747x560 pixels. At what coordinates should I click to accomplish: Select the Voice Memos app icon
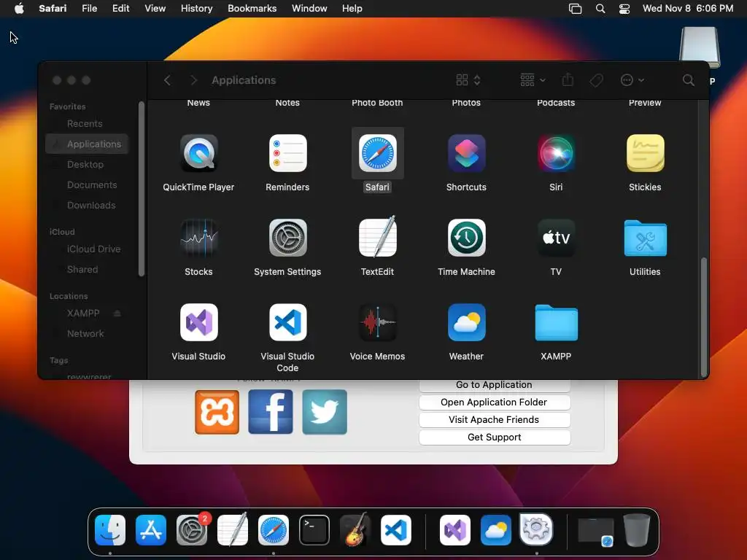tap(377, 322)
